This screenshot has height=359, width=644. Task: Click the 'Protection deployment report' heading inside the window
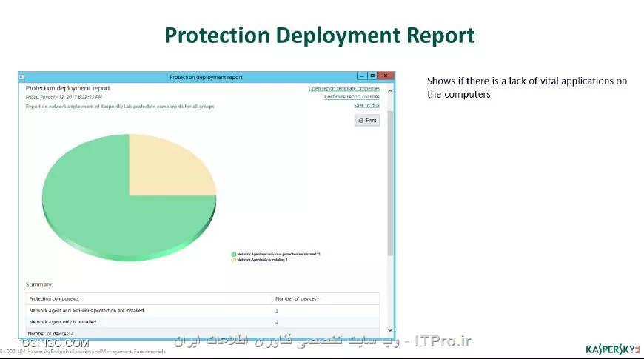click(x=68, y=88)
